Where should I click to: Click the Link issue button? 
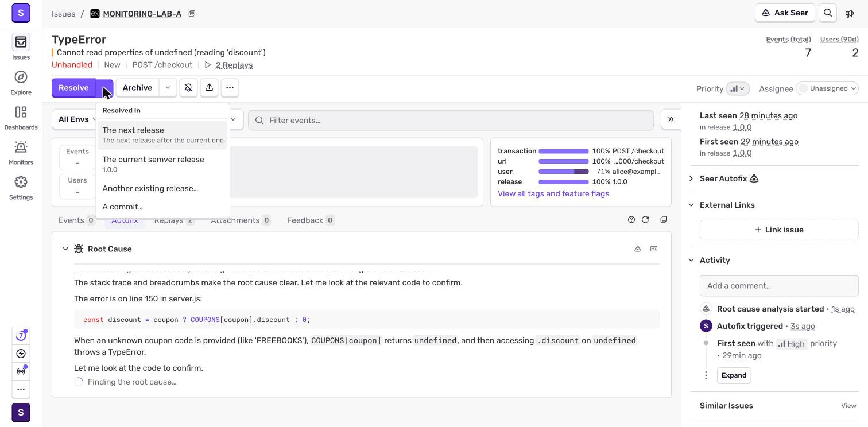click(x=779, y=230)
